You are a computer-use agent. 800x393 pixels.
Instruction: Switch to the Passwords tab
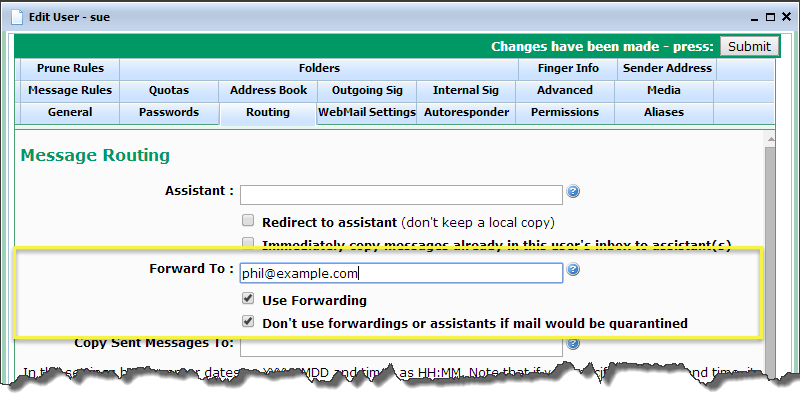169,113
